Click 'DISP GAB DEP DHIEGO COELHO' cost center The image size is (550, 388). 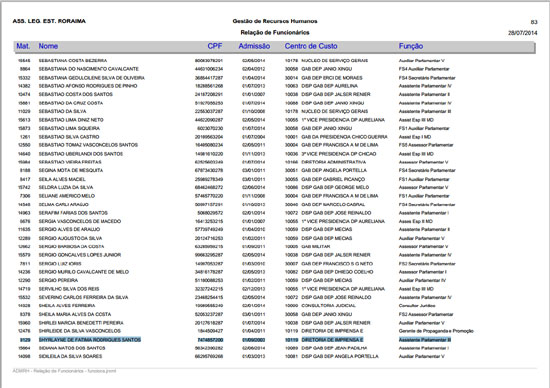coord(337,272)
